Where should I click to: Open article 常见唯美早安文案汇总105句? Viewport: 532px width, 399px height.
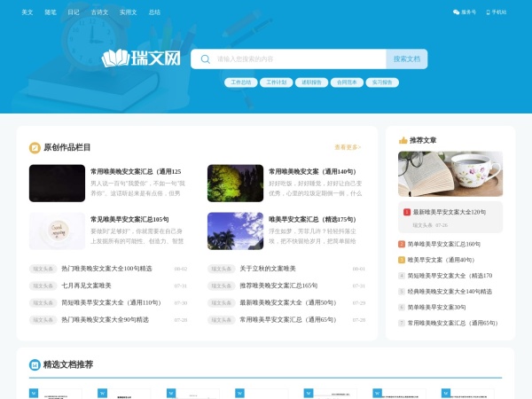tap(129, 220)
